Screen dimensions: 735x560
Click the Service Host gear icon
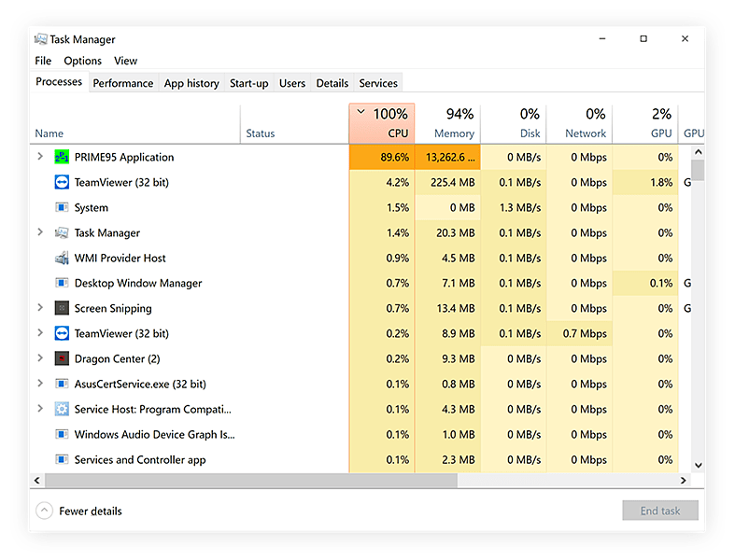point(62,409)
